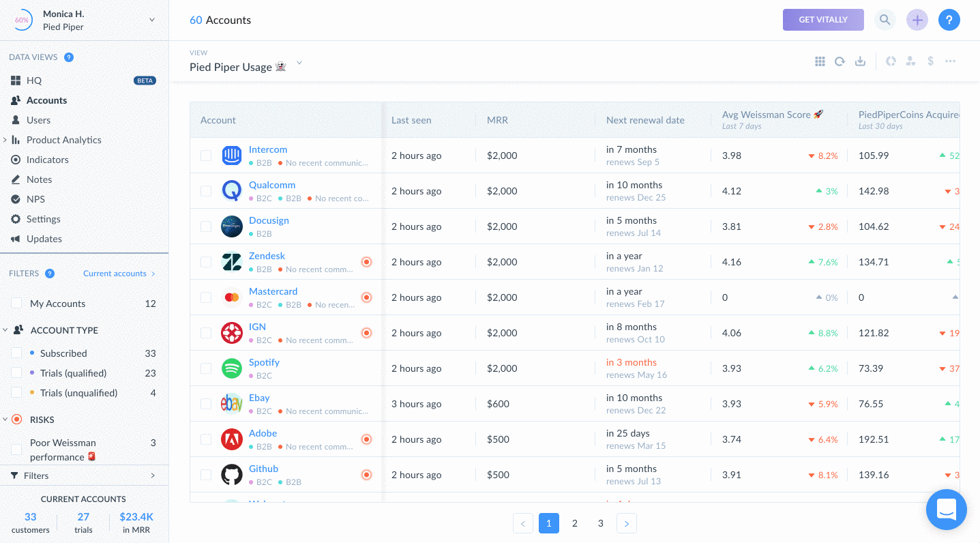The height and width of the screenshot is (543, 980).
Task: Click the download export icon
Action: (x=861, y=61)
